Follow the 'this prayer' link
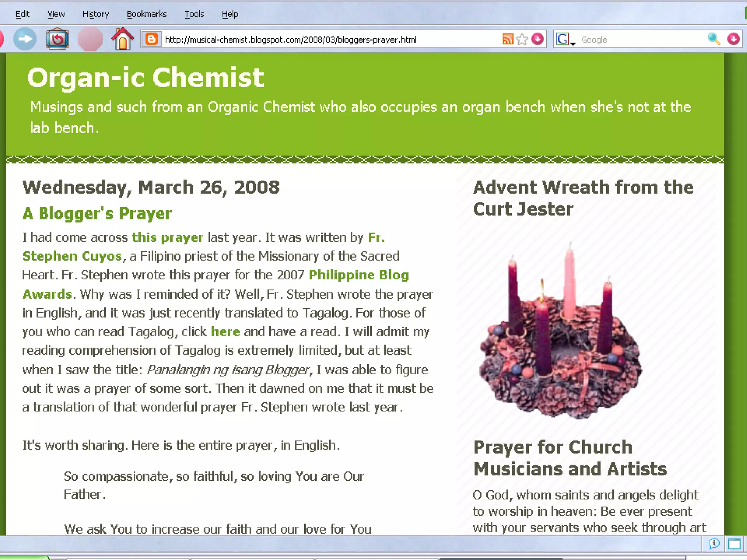The width and height of the screenshot is (747, 560). pos(167,237)
